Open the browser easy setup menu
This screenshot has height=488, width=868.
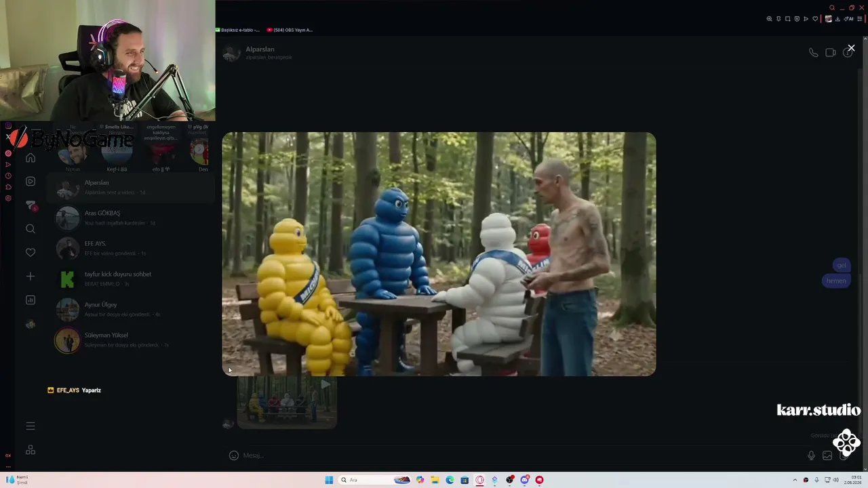[860, 19]
